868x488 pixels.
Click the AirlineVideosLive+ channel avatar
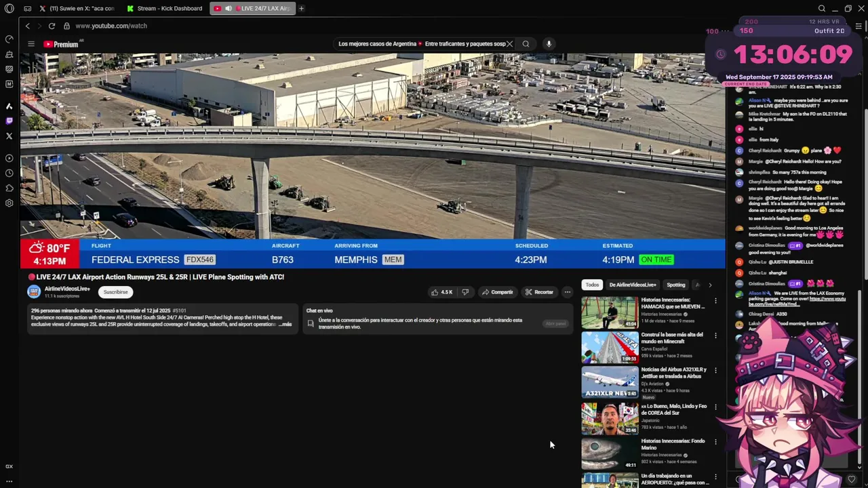pyautogui.click(x=34, y=292)
